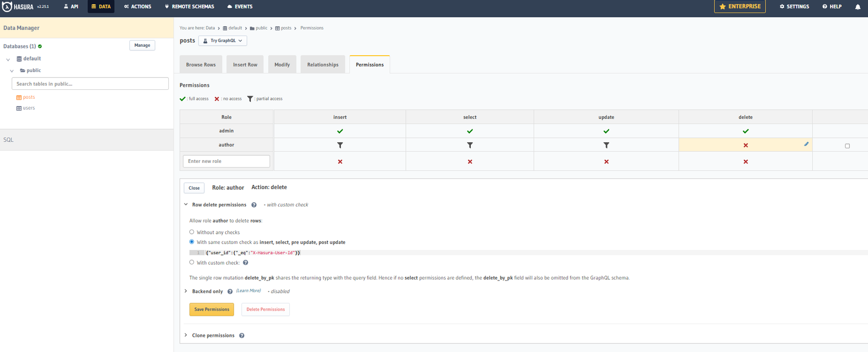The height and width of the screenshot is (352, 868).
Task: Select With custom check option
Action: pyautogui.click(x=191, y=262)
